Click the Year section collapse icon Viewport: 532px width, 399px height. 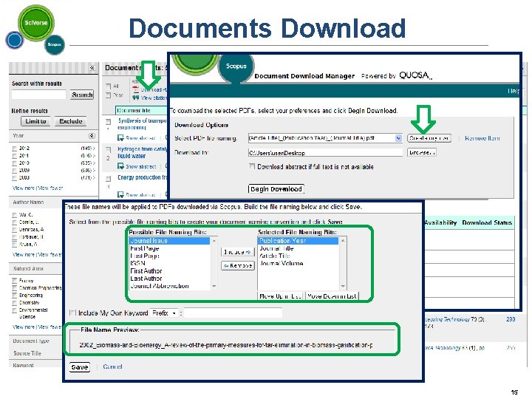[x=92, y=136]
